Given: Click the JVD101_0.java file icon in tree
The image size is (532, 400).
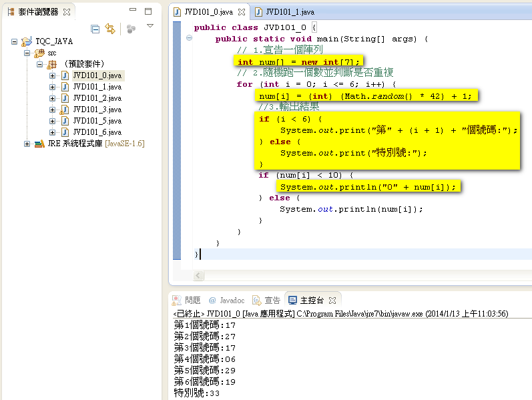Looking at the screenshot, I should pyautogui.click(x=65, y=75).
